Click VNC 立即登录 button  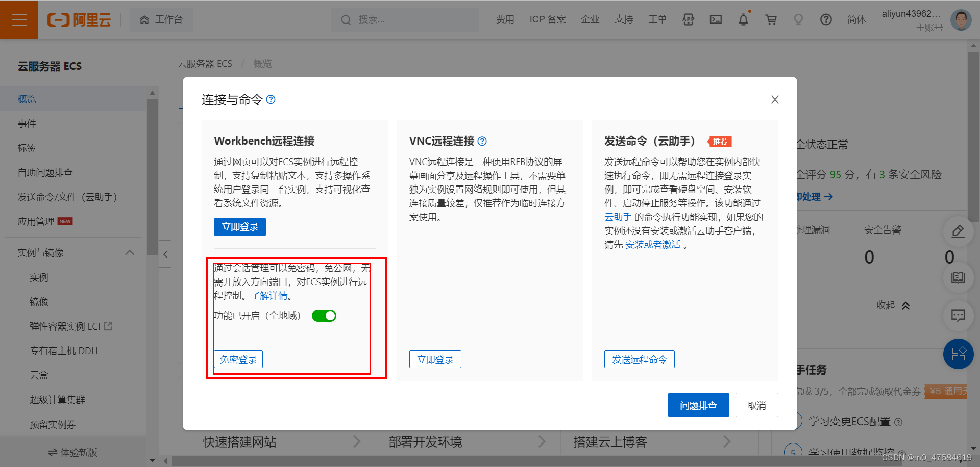coord(435,359)
